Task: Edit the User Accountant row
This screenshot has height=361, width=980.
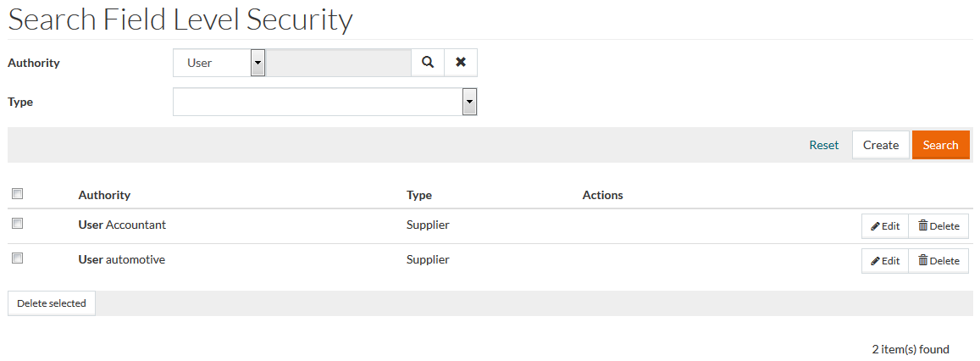Action: 885,226
